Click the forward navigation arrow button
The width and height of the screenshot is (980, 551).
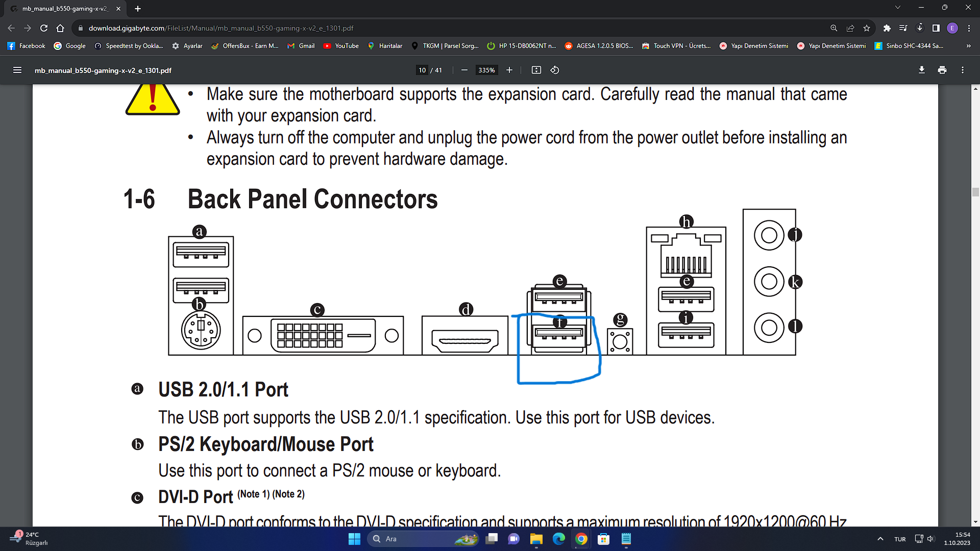tap(27, 28)
